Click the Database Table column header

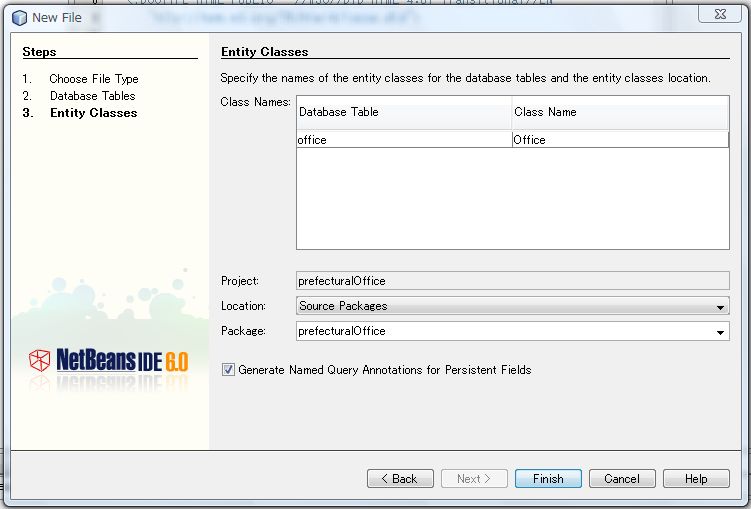(403, 112)
